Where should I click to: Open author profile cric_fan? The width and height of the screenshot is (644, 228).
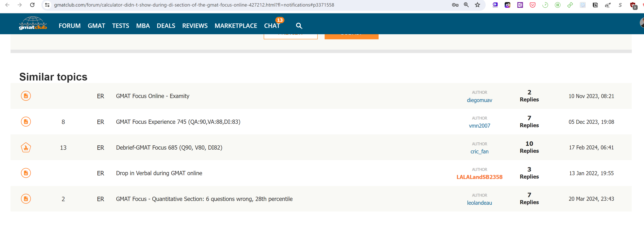(479, 151)
